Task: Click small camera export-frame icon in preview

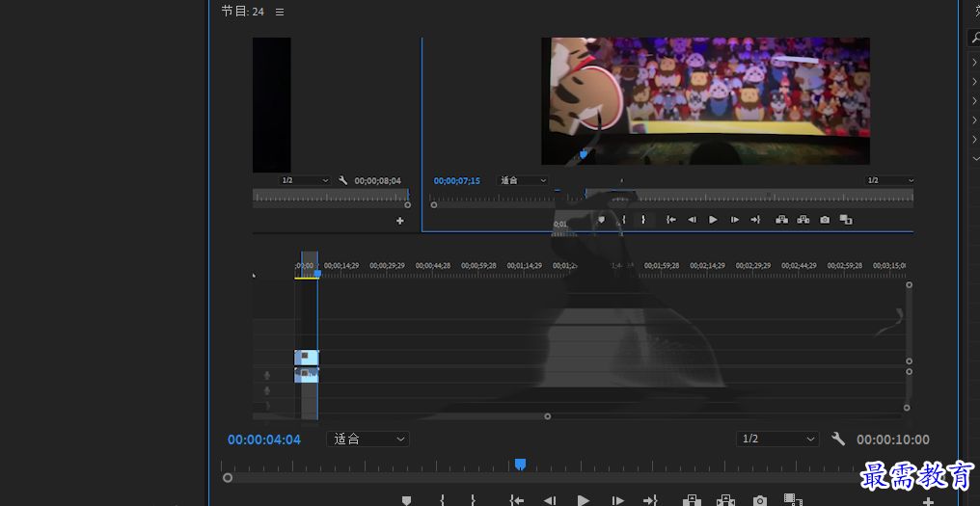Action: 825,220
